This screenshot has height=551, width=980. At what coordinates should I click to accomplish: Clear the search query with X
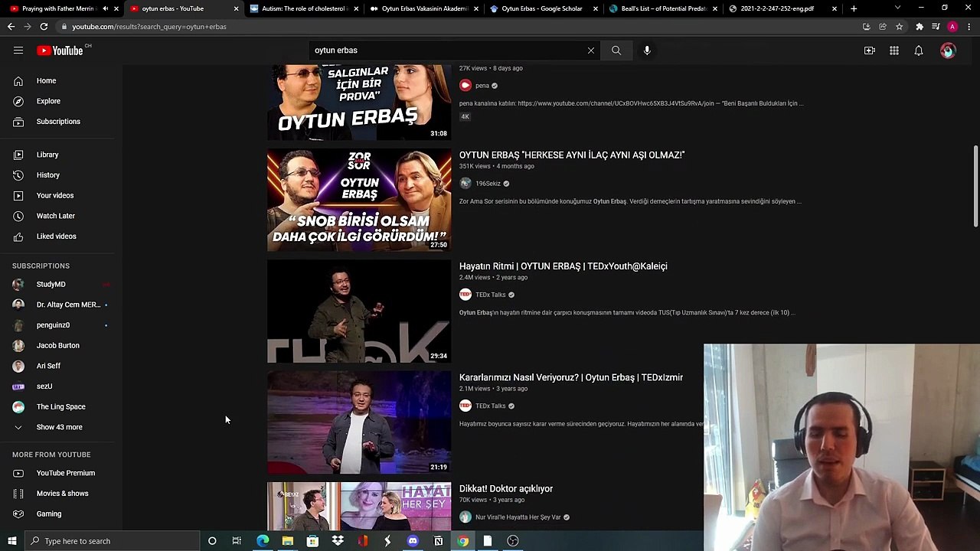click(590, 51)
